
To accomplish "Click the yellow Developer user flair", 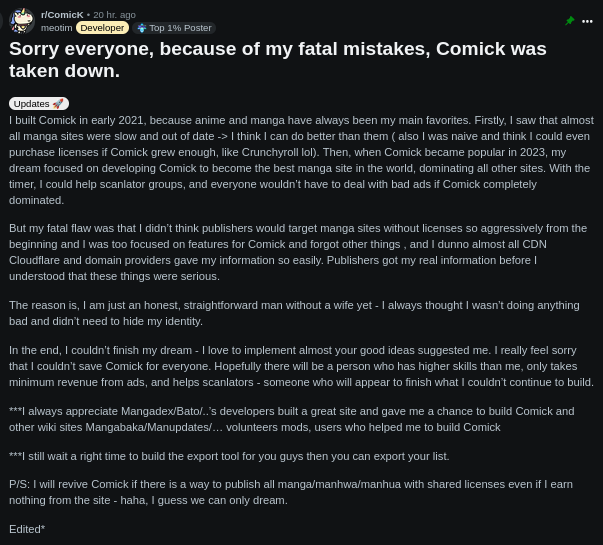I will coord(102,28).
